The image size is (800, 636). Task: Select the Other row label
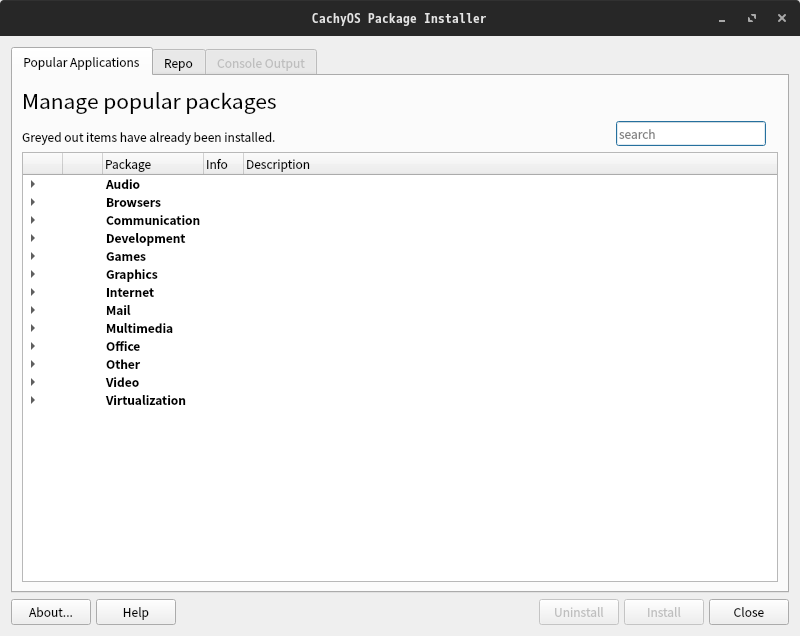point(122,365)
